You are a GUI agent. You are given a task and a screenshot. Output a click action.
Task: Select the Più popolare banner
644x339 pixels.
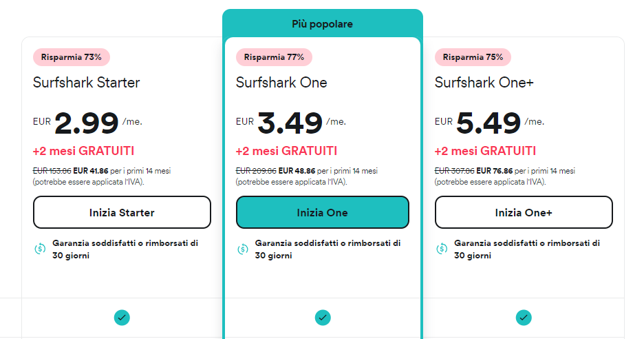click(323, 24)
